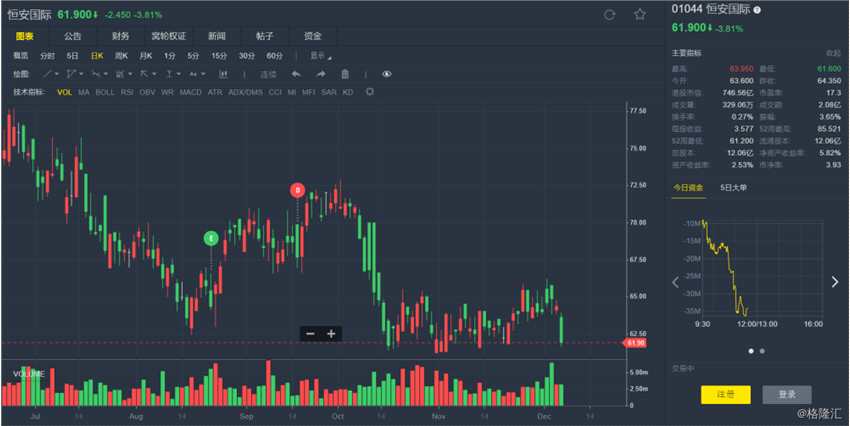
Task: Select the 5分 chart interval
Action: [194, 56]
